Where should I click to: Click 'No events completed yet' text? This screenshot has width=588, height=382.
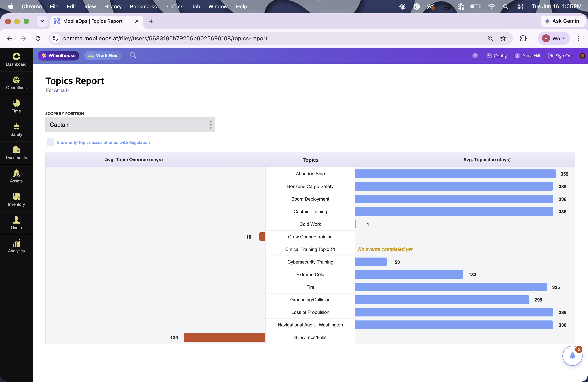click(x=385, y=249)
